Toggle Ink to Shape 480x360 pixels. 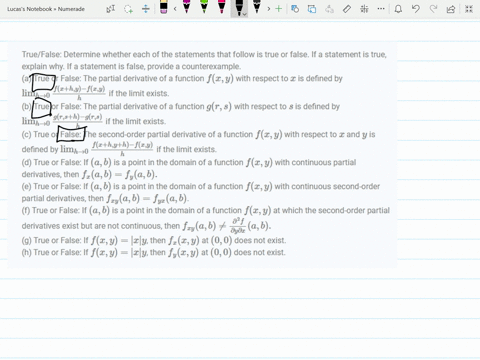(x=312, y=9)
